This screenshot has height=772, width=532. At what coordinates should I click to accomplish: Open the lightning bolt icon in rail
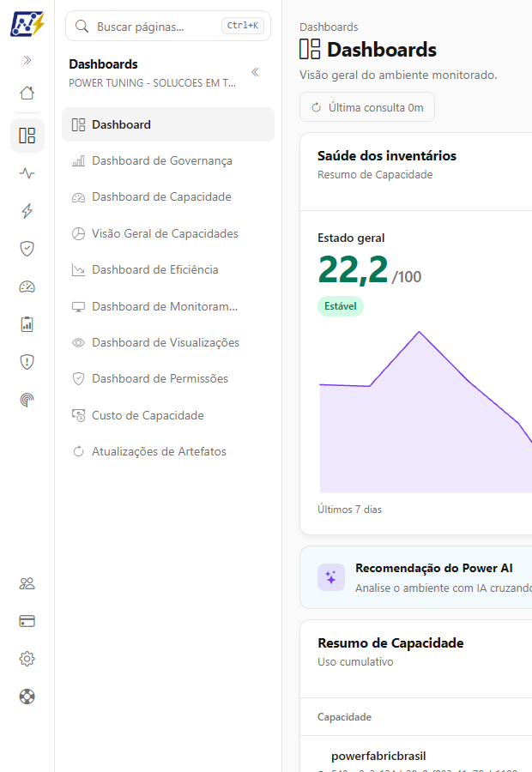[x=27, y=211]
